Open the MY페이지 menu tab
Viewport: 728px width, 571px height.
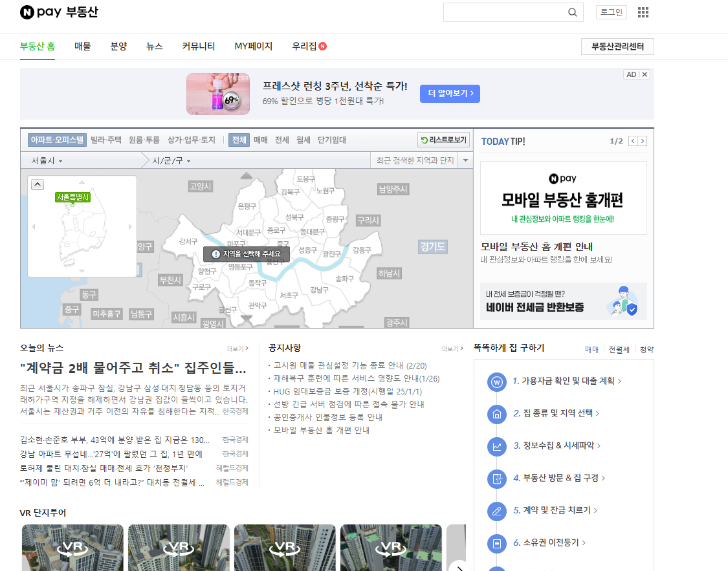(254, 46)
